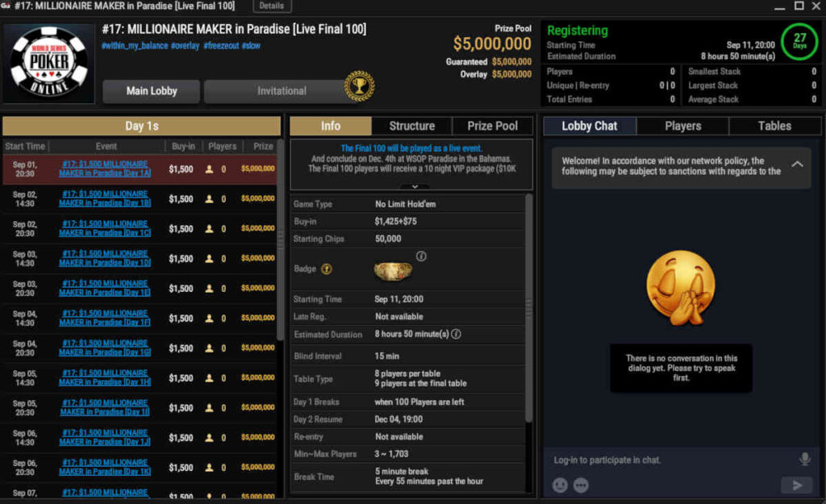Open the Day 1s header tab
The height and width of the screenshot is (504, 826).
tap(142, 126)
